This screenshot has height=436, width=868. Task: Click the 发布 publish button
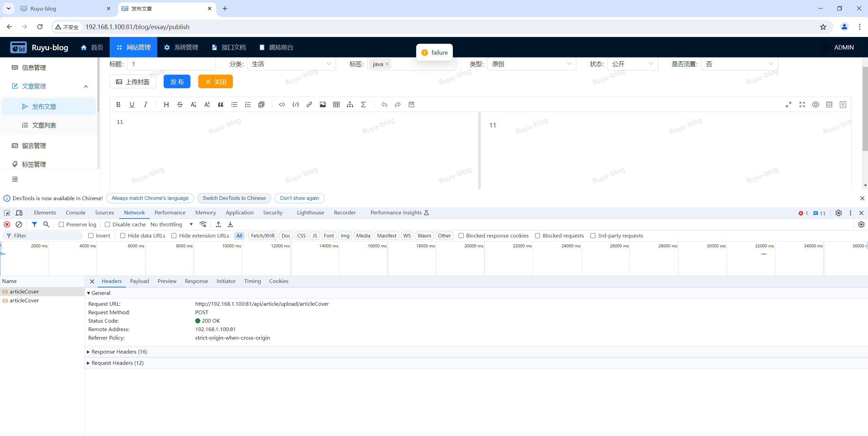(x=177, y=81)
